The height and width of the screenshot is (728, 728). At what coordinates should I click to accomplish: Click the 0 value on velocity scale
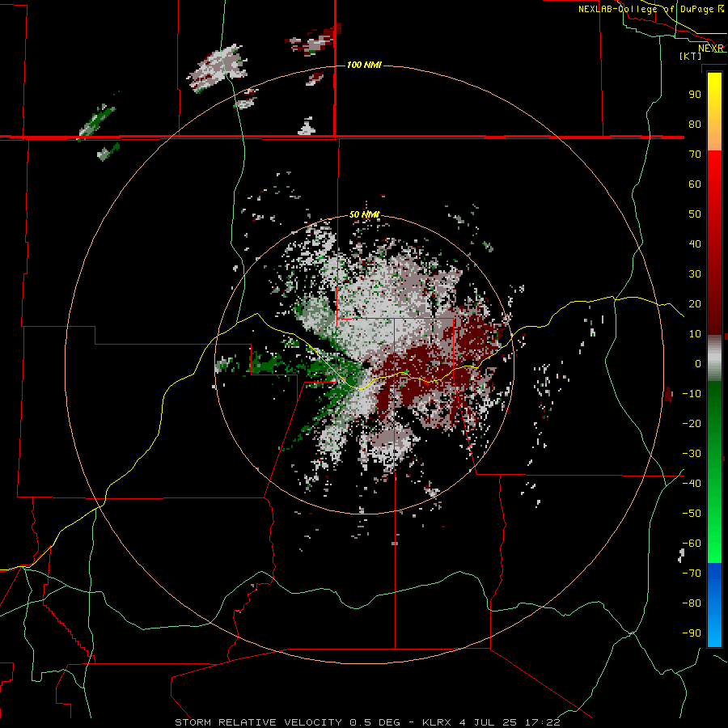coord(698,364)
